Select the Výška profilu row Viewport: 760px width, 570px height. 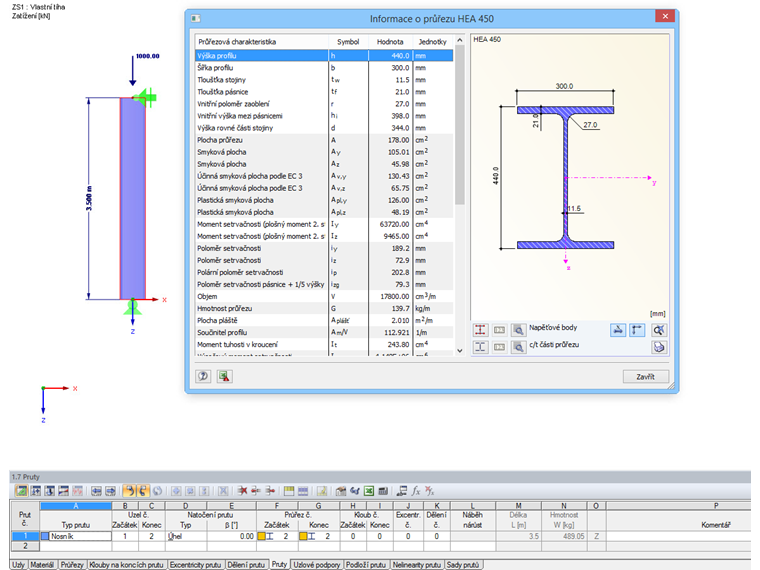click(324, 56)
